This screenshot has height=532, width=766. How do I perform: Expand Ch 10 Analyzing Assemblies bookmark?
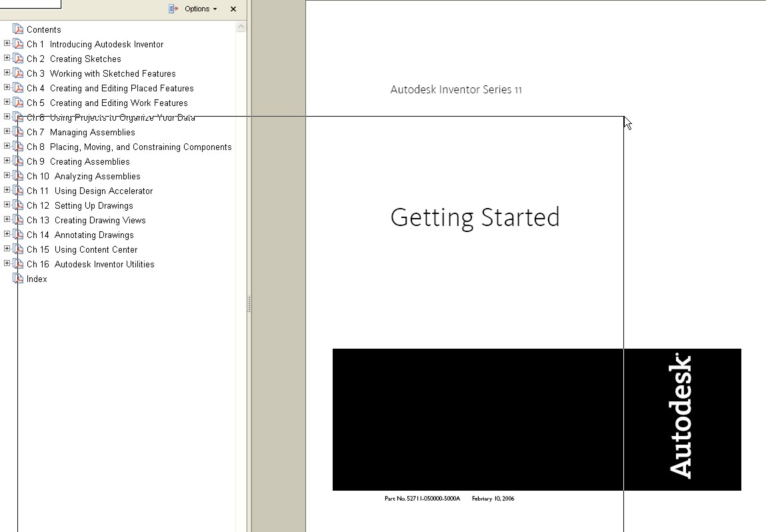pos(7,175)
